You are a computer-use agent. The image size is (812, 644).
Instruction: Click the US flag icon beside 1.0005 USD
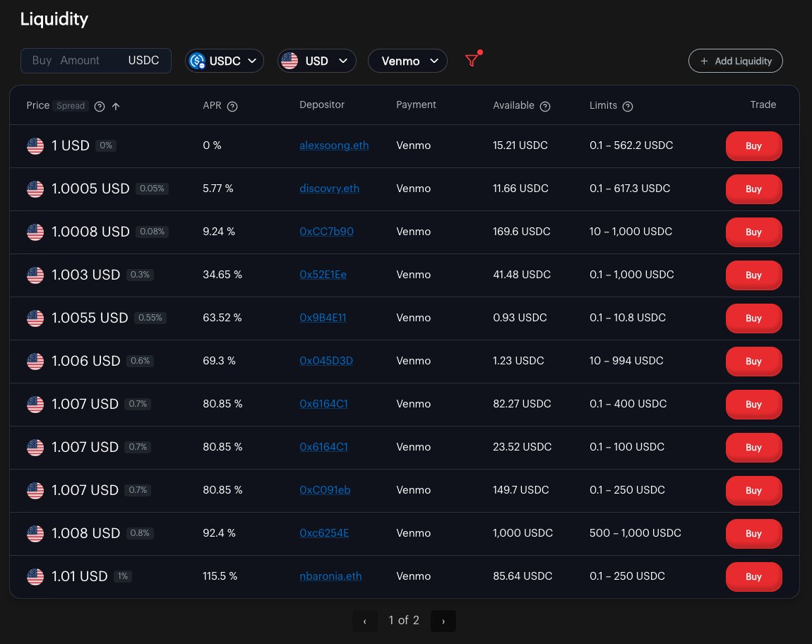(35, 189)
